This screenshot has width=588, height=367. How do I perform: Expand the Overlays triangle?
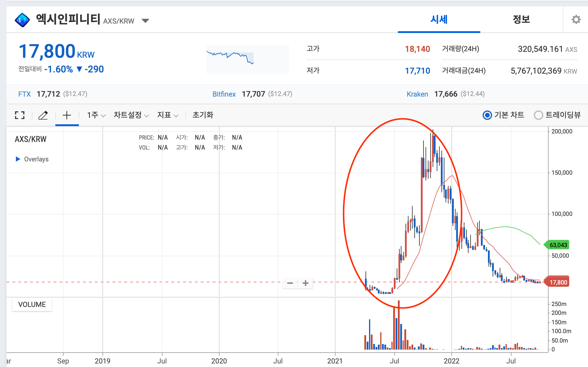[x=18, y=159]
